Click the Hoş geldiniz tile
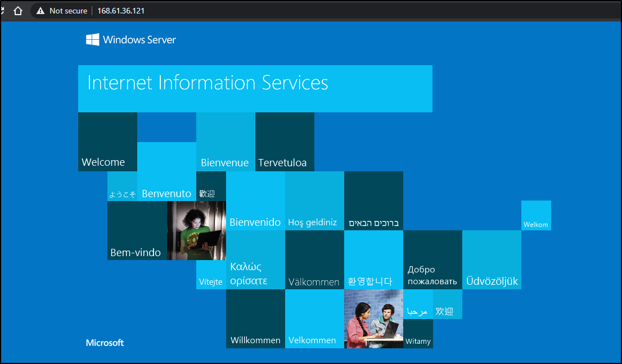The height and width of the screenshot is (364, 622). [x=314, y=201]
